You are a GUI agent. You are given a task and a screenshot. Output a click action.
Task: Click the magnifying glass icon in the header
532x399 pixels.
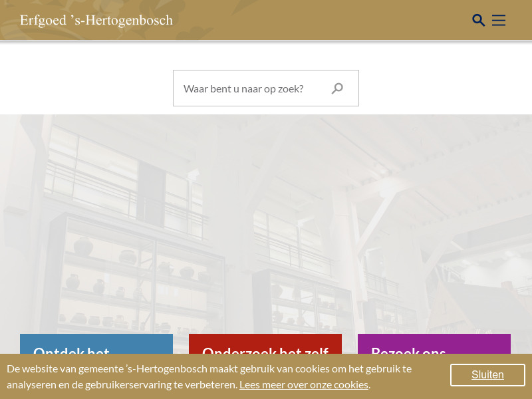pos(479,20)
